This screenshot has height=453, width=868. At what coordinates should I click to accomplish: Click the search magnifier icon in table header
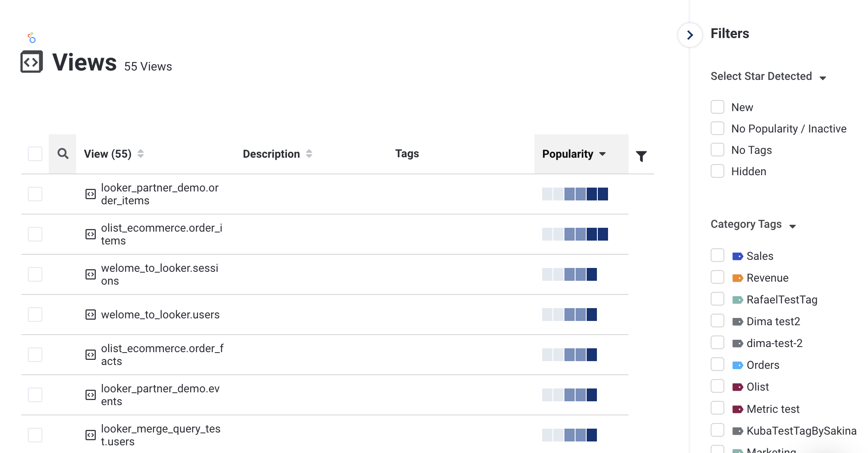click(63, 154)
